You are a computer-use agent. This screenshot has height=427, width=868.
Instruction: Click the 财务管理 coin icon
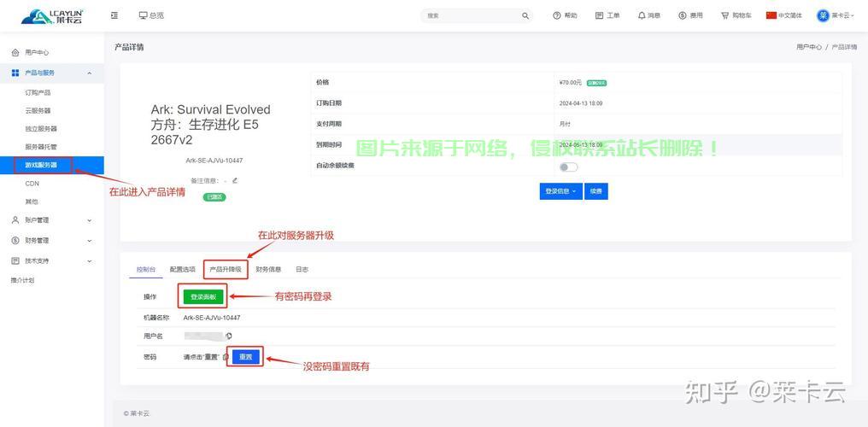pyautogui.click(x=15, y=241)
